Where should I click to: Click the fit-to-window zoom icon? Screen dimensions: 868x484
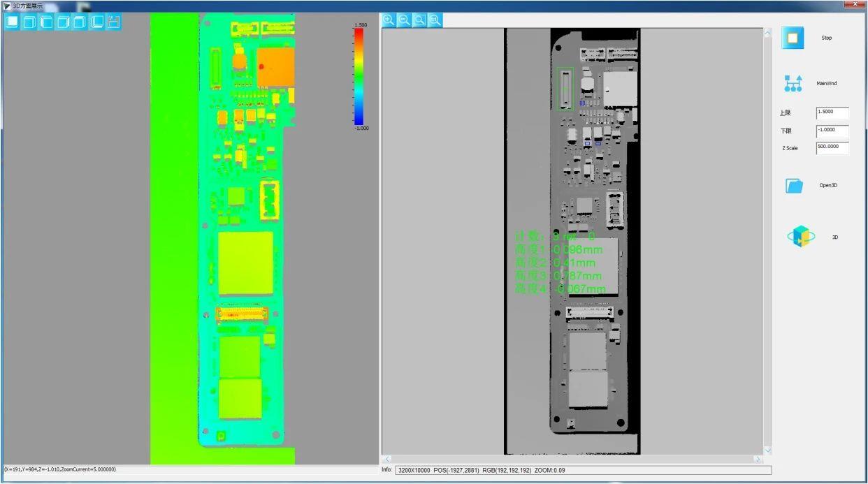[x=419, y=20]
